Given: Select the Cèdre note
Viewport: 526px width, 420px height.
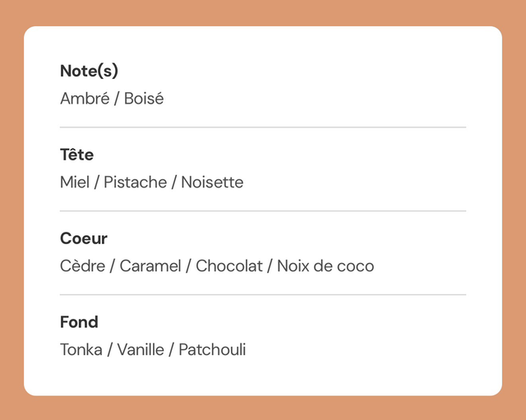Looking at the screenshot, I should pos(82,266).
